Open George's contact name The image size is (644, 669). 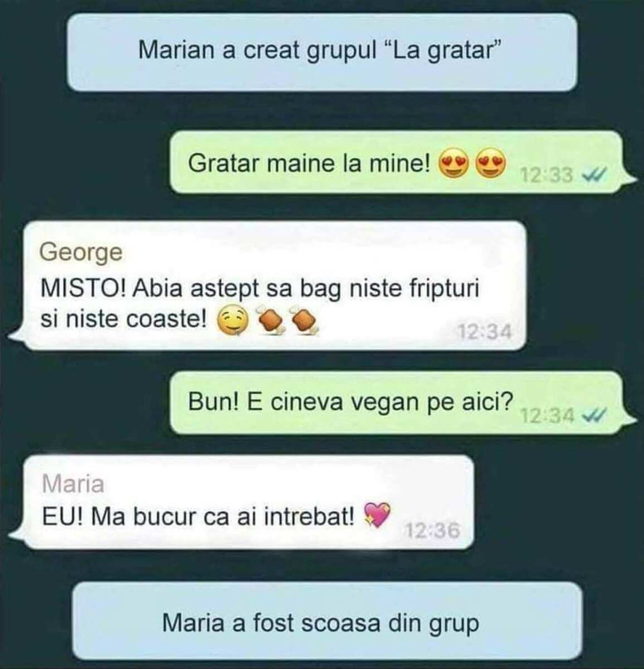[x=81, y=253]
